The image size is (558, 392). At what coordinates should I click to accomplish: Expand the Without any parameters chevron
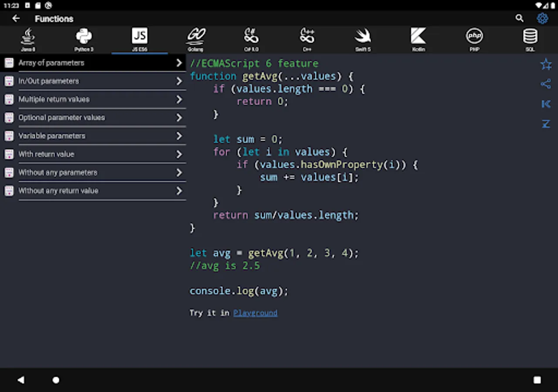179,173
